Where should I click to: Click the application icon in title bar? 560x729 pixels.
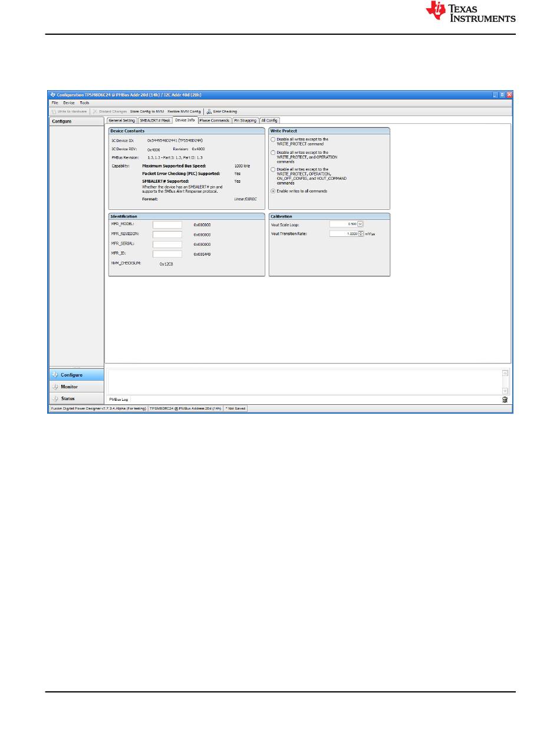click(53, 94)
